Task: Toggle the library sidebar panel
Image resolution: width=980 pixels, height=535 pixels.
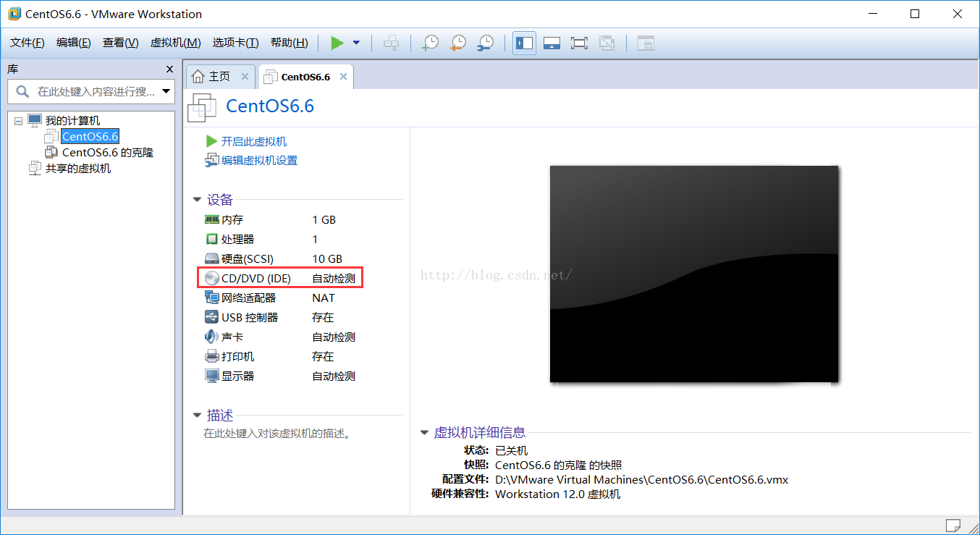Action: tap(524, 43)
